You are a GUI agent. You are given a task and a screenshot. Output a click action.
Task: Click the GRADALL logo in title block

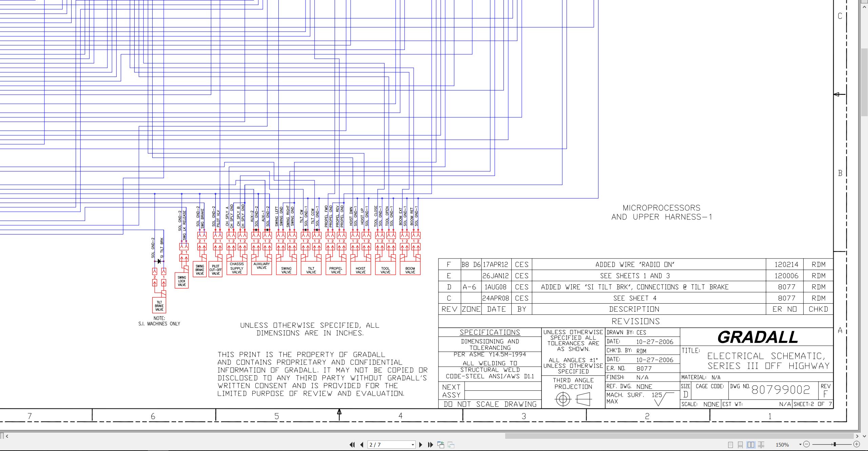pyautogui.click(x=757, y=337)
